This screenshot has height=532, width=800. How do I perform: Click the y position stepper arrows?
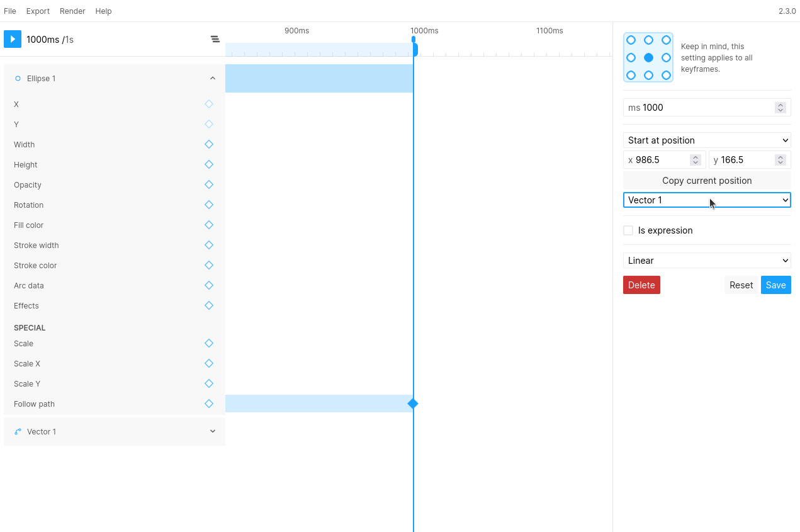click(780, 160)
